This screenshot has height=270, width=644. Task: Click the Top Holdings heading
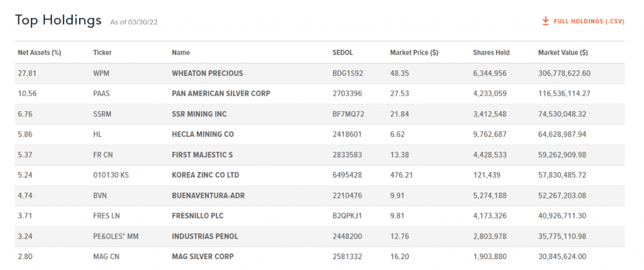[x=58, y=20]
